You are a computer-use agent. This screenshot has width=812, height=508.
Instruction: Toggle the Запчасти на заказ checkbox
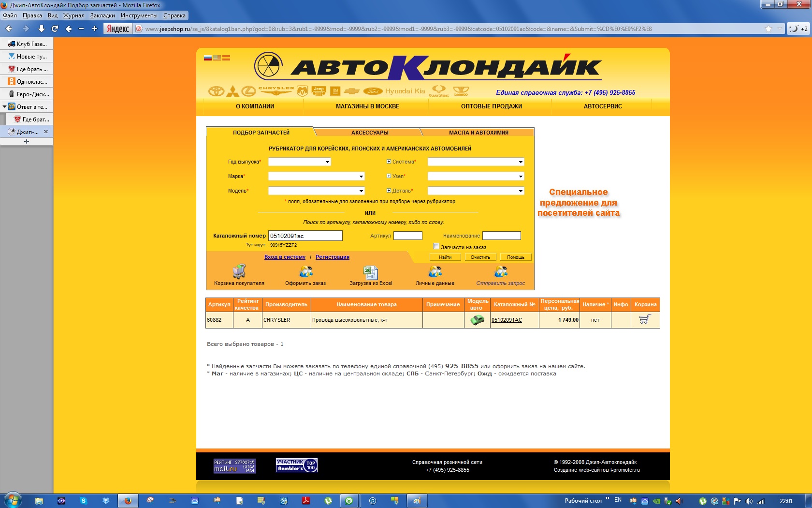(x=436, y=246)
